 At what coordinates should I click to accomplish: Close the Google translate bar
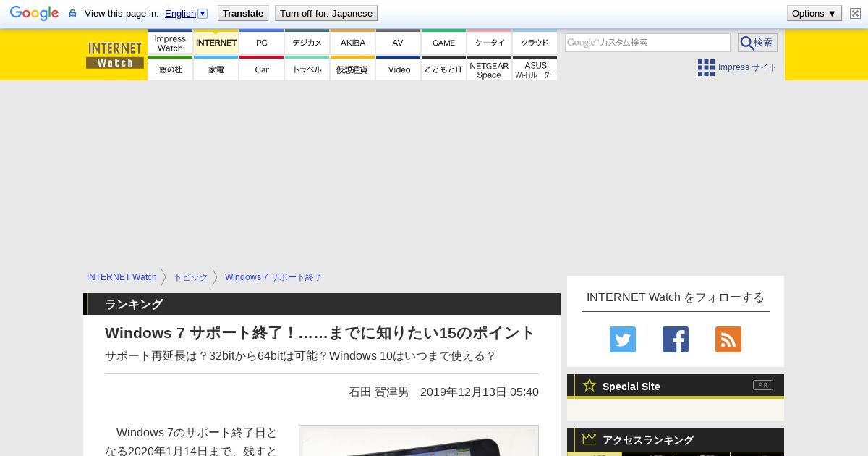coord(855,13)
